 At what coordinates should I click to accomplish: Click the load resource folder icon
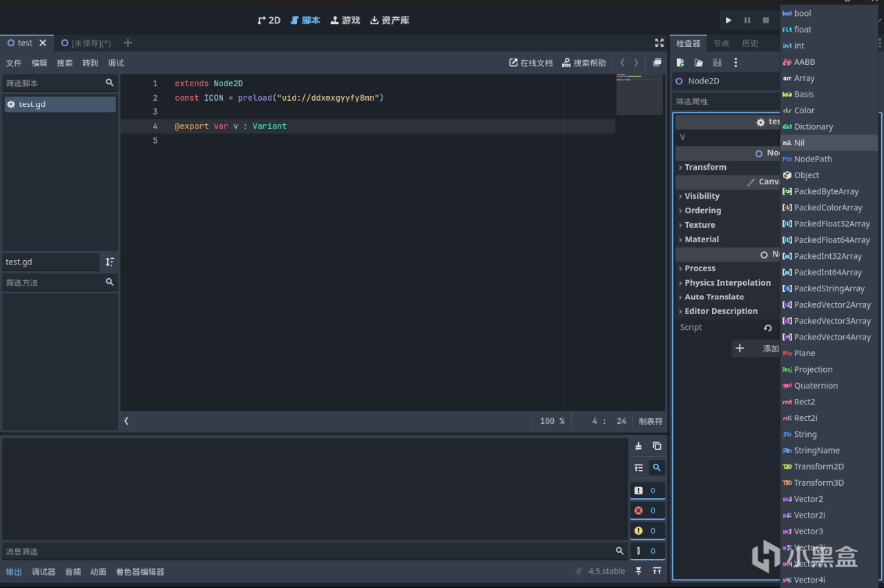[699, 63]
